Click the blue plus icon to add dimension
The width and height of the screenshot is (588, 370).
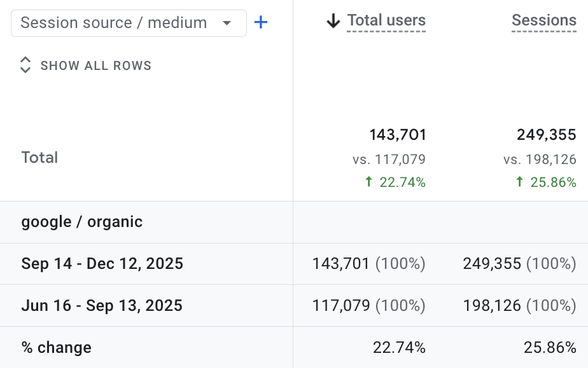261,22
